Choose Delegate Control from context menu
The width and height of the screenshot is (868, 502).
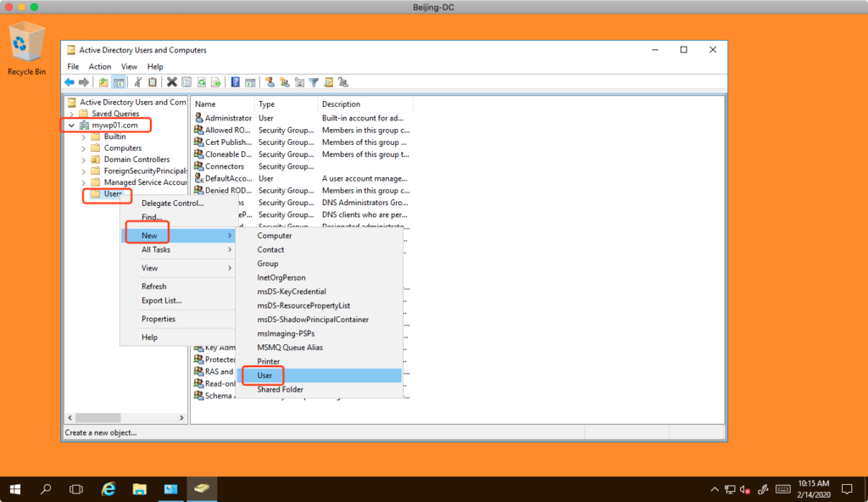coord(172,204)
